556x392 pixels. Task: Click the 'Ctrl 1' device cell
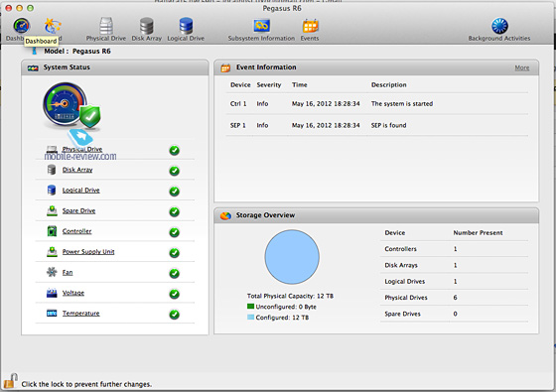point(238,104)
